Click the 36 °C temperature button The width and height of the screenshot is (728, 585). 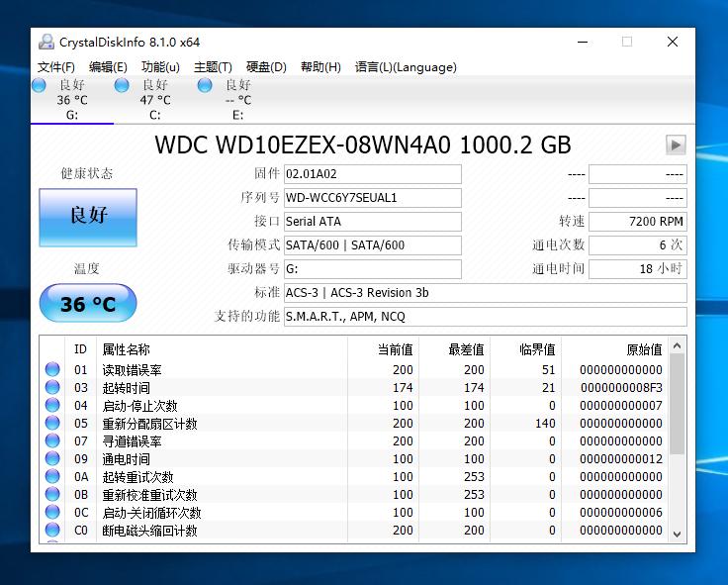click(x=88, y=304)
